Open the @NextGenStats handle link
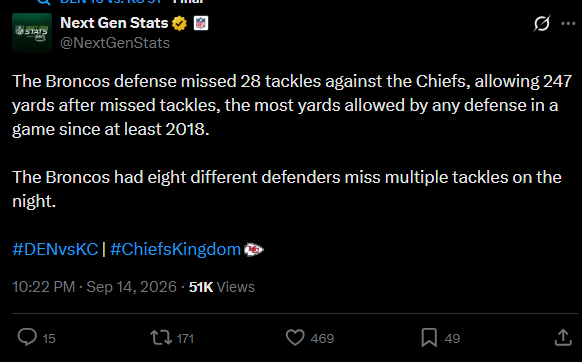The image size is (582, 362). (115, 43)
